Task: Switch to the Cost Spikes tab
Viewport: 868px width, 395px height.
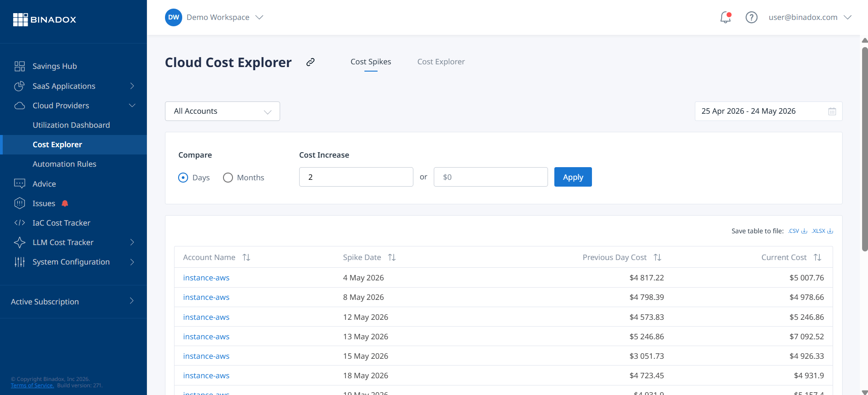Action: pyautogui.click(x=371, y=62)
